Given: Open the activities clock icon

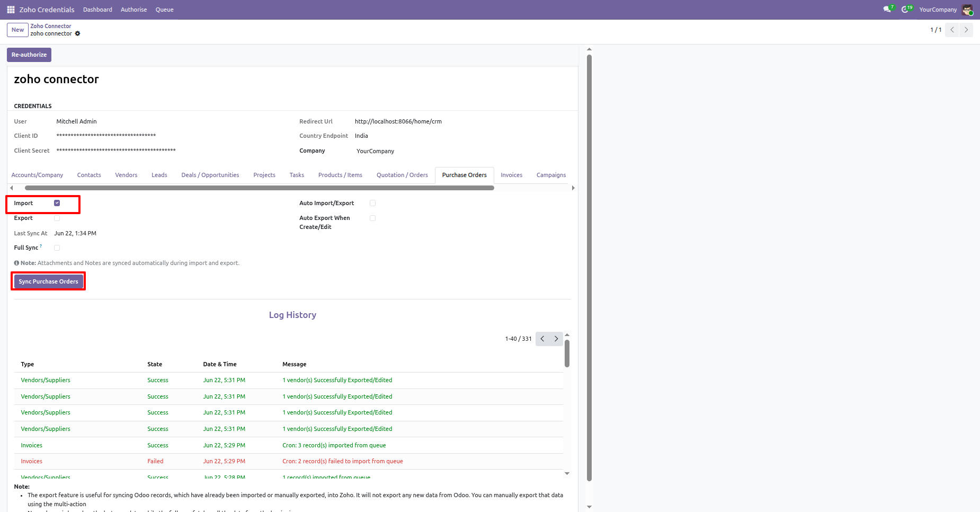Looking at the screenshot, I should click(906, 9).
